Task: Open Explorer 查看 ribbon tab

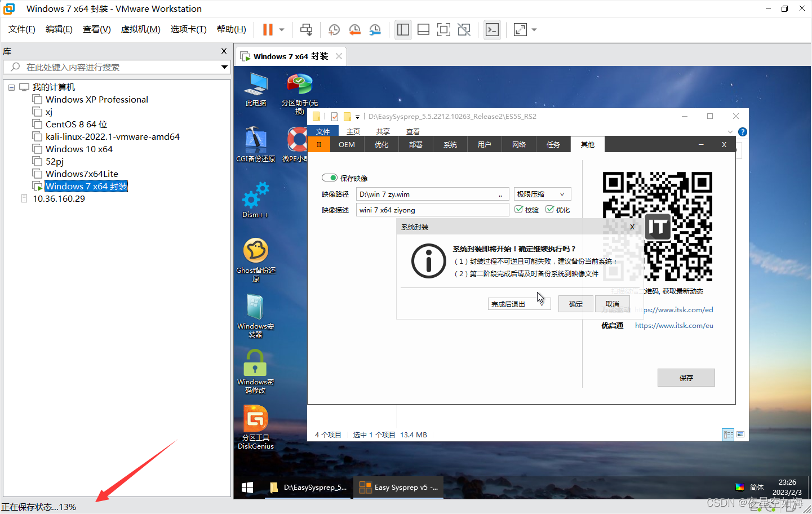Action: coord(413,131)
